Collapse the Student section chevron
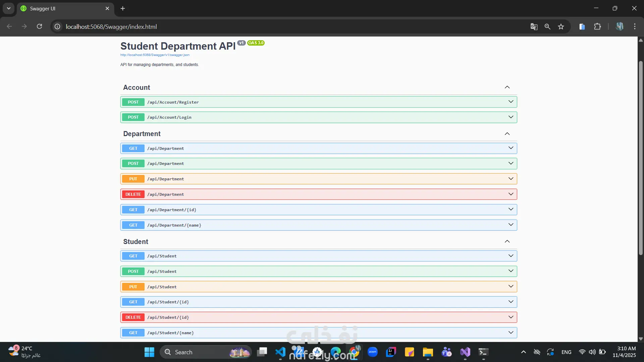 [x=507, y=241]
